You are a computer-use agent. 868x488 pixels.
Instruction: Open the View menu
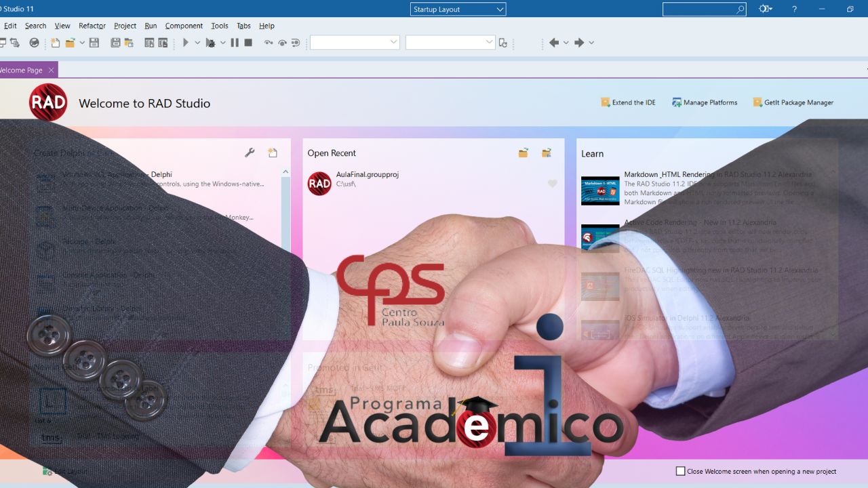click(x=62, y=26)
